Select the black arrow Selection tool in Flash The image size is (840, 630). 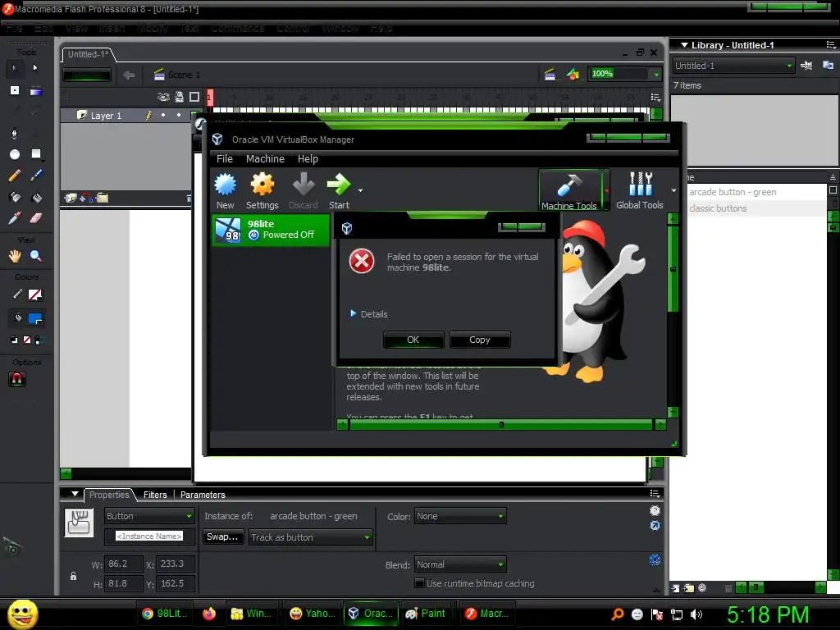tap(15, 68)
